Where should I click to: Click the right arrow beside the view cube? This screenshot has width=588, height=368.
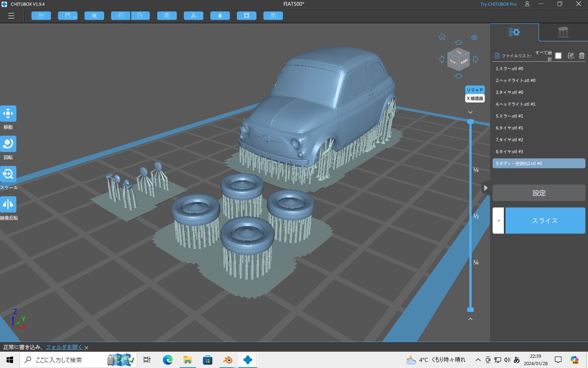475,59
